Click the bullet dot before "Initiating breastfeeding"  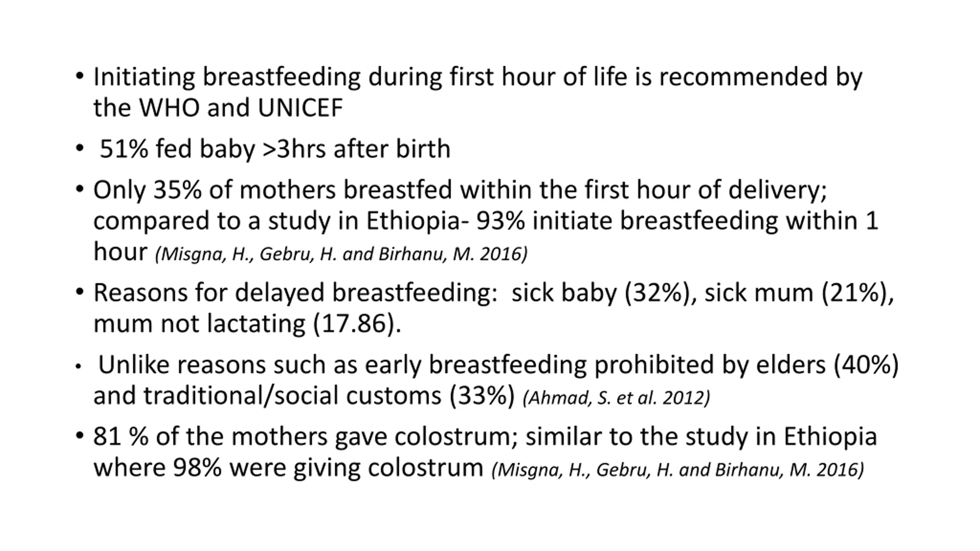click(79, 75)
